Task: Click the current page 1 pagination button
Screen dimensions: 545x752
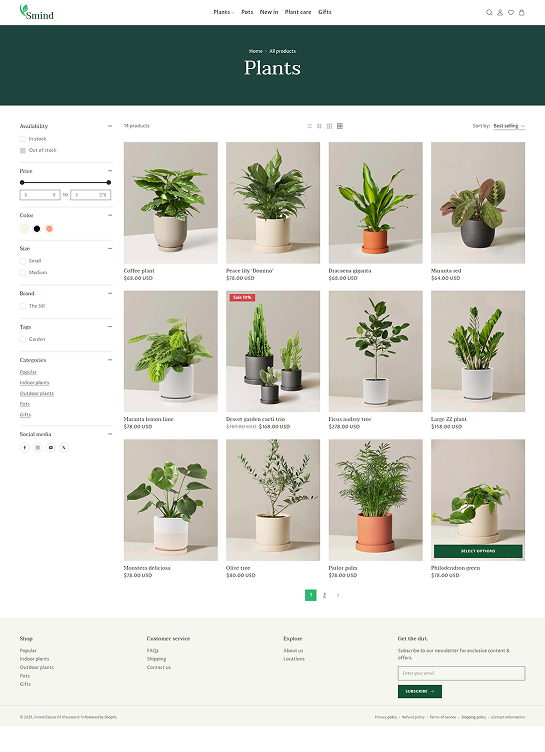Action: (311, 595)
